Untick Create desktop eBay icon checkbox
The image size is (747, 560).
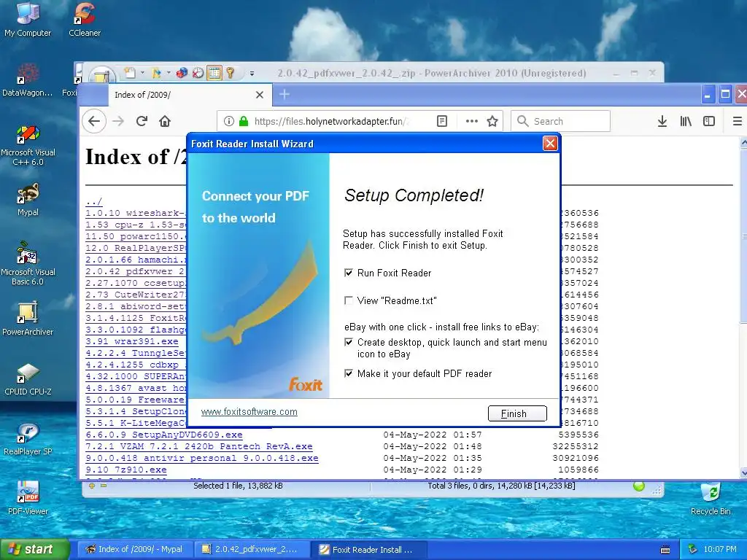pos(349,343)
